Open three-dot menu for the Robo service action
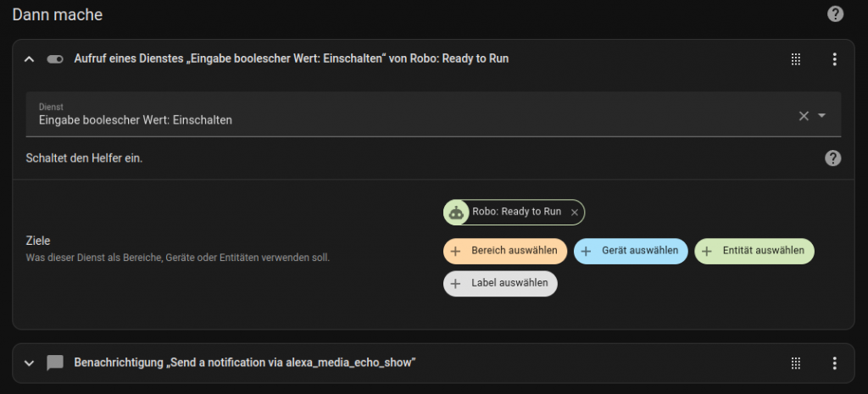 click(x=834, y=59)
